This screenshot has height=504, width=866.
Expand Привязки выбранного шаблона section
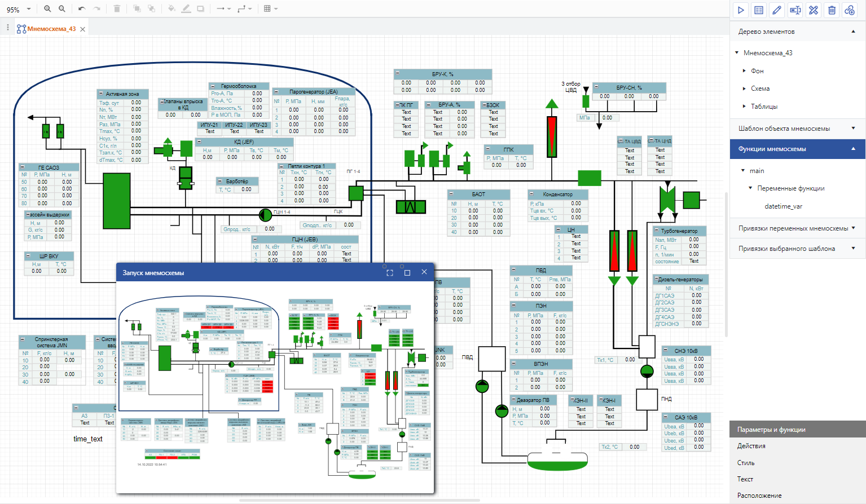(x=853, y=249)
